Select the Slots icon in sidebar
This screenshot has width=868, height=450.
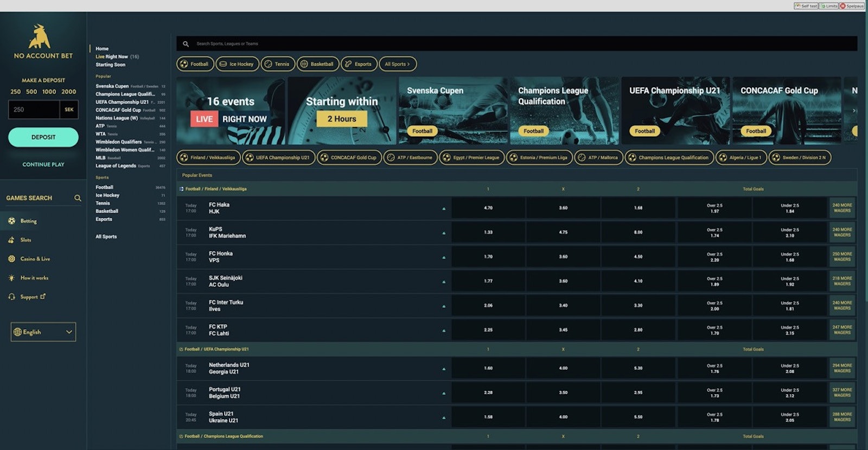point(11,240)
